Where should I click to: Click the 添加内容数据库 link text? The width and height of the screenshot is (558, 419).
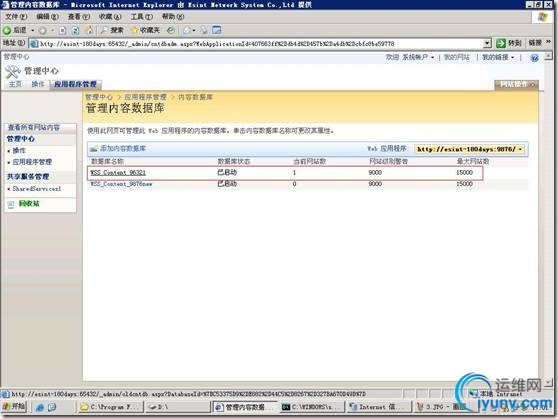click(123, 148)
